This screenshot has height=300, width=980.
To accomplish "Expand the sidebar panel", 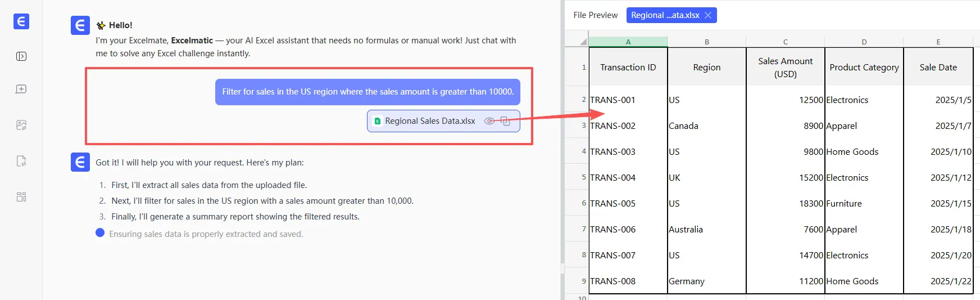I will click(x=21, y=56).
